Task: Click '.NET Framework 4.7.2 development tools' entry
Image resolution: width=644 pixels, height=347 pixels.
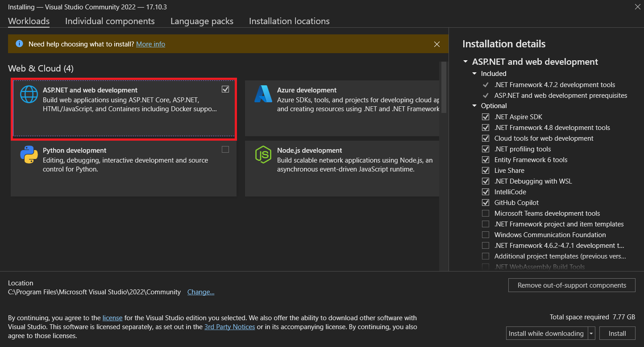Action: (555, 85)
